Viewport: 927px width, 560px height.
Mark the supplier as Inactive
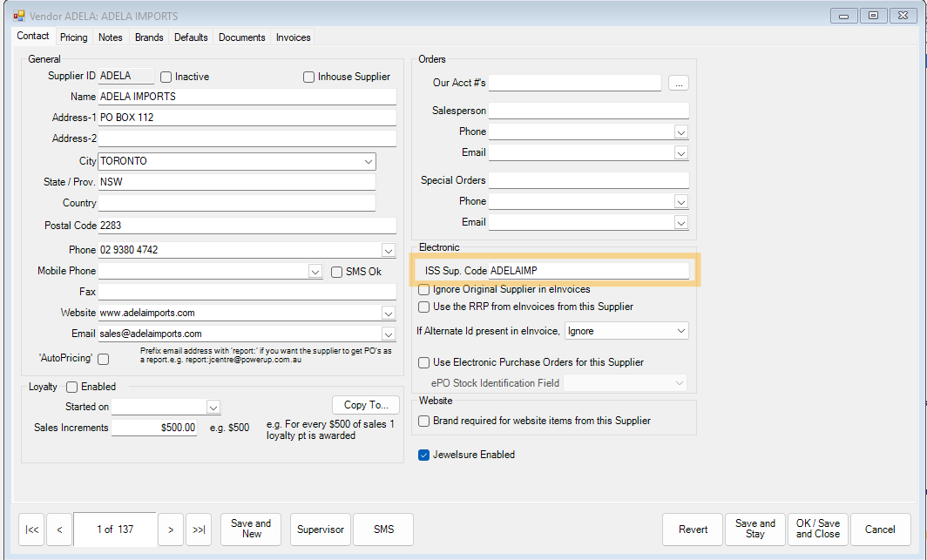click(166, 77)
